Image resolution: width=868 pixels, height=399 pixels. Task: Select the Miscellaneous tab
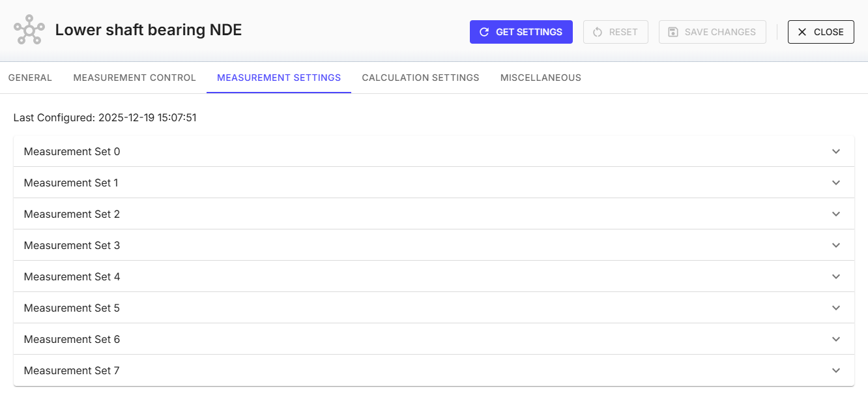tap(540, 78)
